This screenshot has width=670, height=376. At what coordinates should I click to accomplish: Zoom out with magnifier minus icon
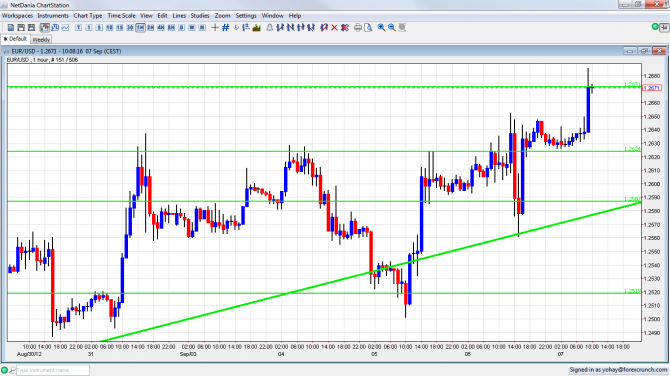(x=391, y=27)
